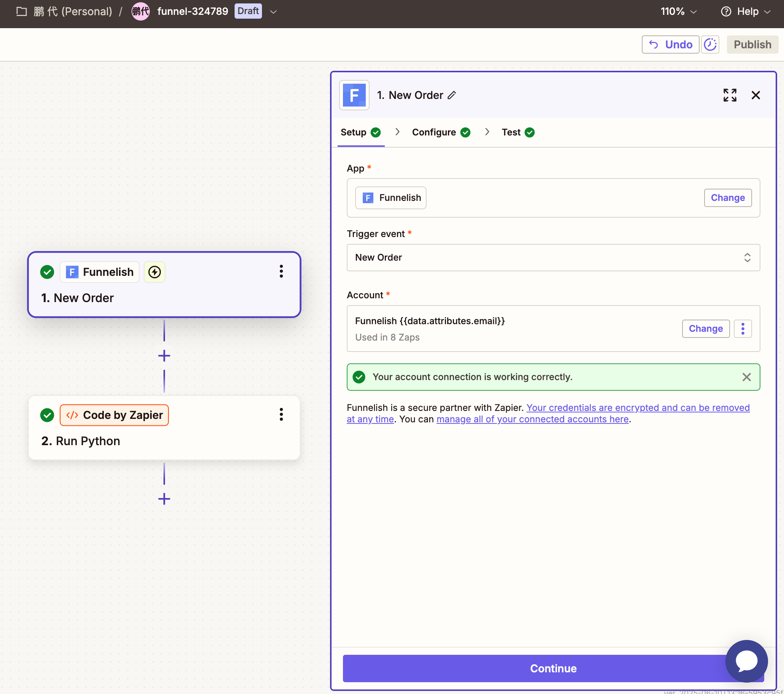Click the funnel-324789 Zap name
784x694 pixels.
192,11
